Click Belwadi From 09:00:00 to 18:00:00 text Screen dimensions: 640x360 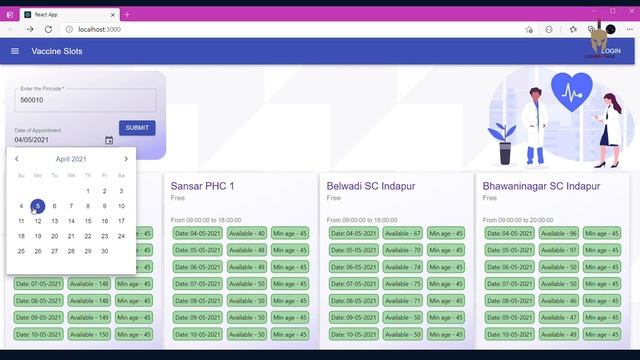(362, 220)
